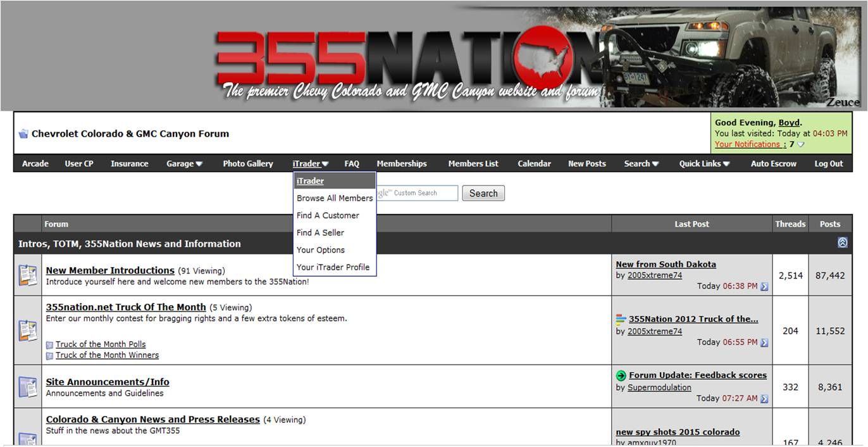The width and height of the screenshot is (868, 447).
Task: Choose Browse All Members from iTrader menu
Action: pyautogui.click(x=335, y=198)
